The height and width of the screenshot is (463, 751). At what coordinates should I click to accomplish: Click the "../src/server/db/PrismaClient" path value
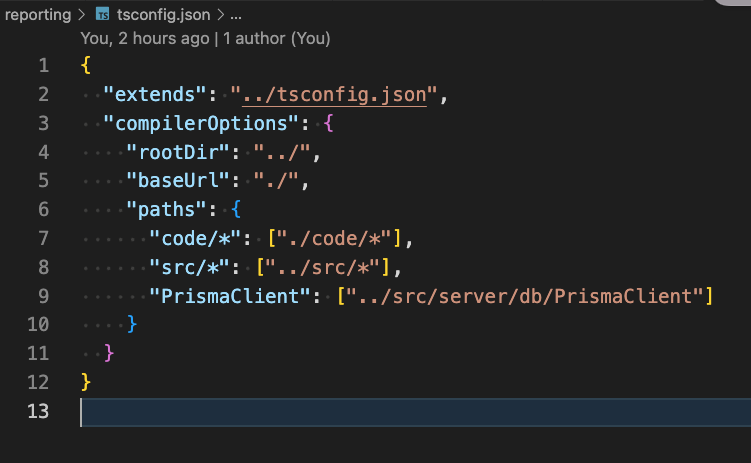(x=525, y=296)
